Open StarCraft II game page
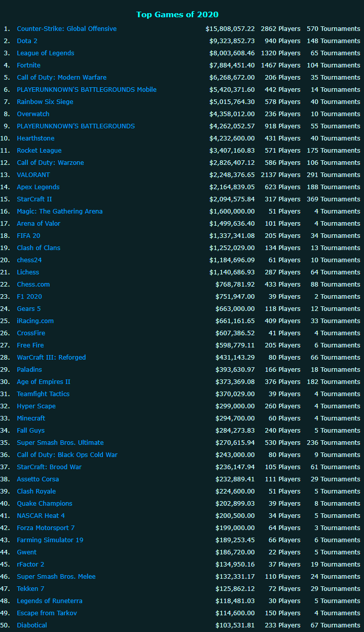The width and height of the screenshot is (364, 632). 34,199
